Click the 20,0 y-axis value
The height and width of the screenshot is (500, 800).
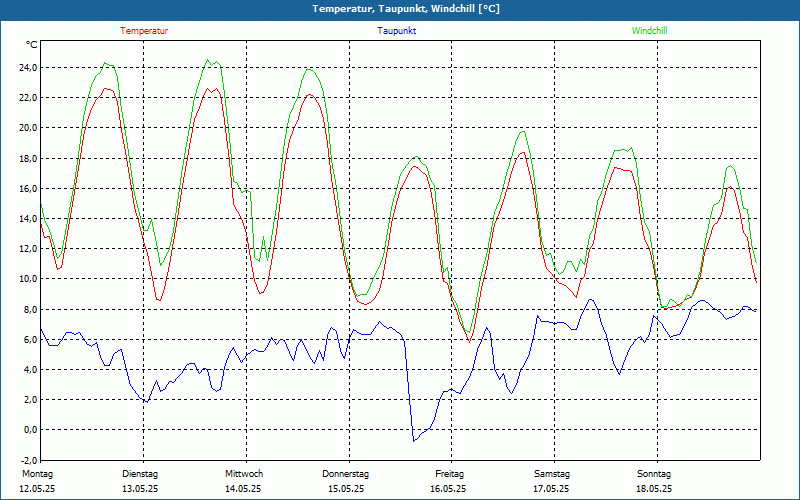pos(28,128)
